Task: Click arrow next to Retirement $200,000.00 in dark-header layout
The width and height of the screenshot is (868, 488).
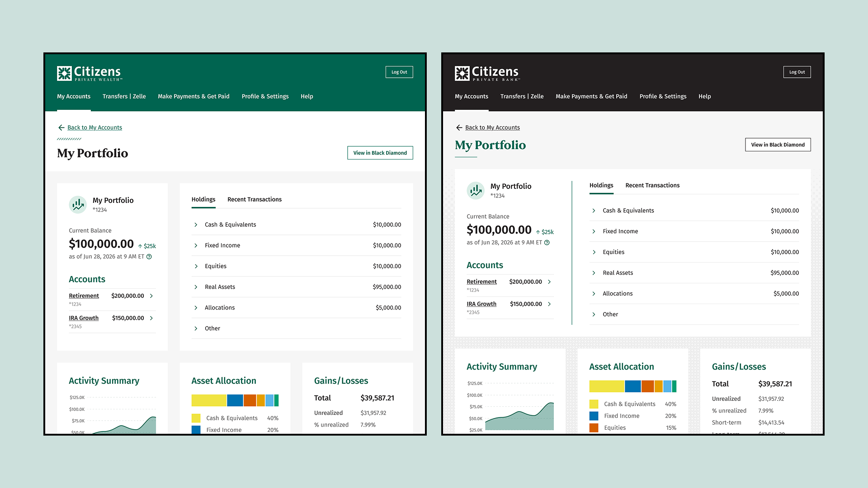Action: pyautogui.click(x=549, y=282)
